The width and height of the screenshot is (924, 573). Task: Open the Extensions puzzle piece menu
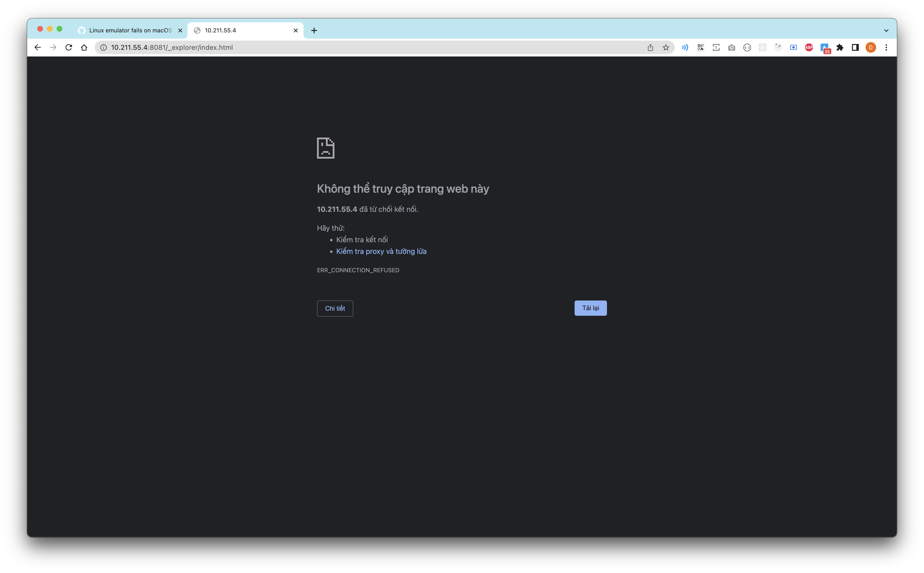coord(840,47)
